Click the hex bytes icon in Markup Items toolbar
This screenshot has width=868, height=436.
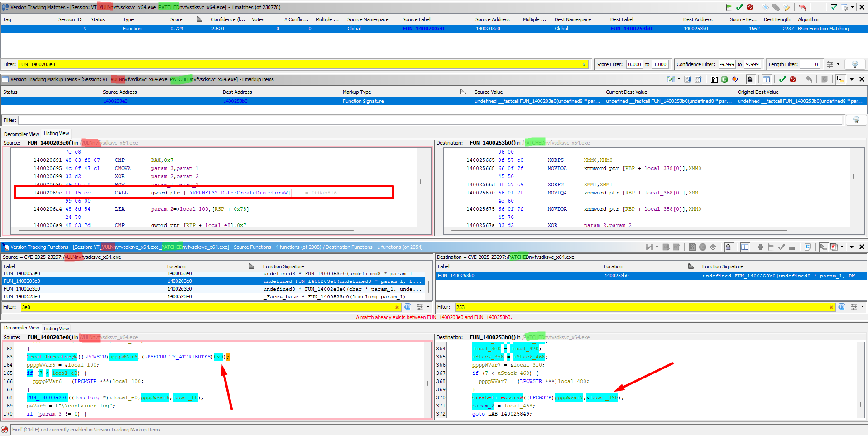coord(714,79)
